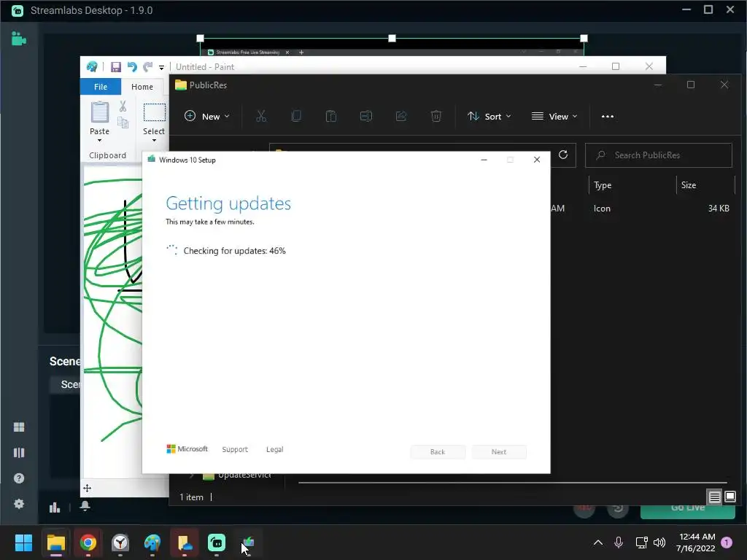Open the See more ellipsis in File Explorer
Screen dimensions: 747x560
tap(608, 116)
